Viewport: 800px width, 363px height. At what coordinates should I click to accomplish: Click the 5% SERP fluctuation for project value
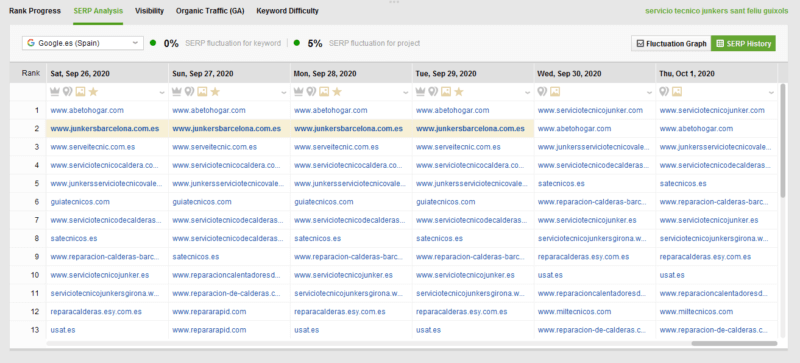315,44
